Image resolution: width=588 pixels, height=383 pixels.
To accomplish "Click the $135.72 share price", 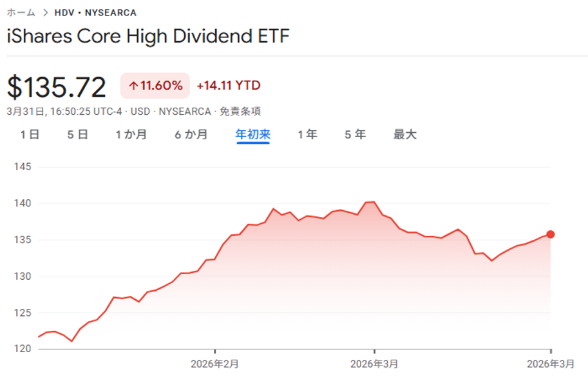I will click(57, 86).
